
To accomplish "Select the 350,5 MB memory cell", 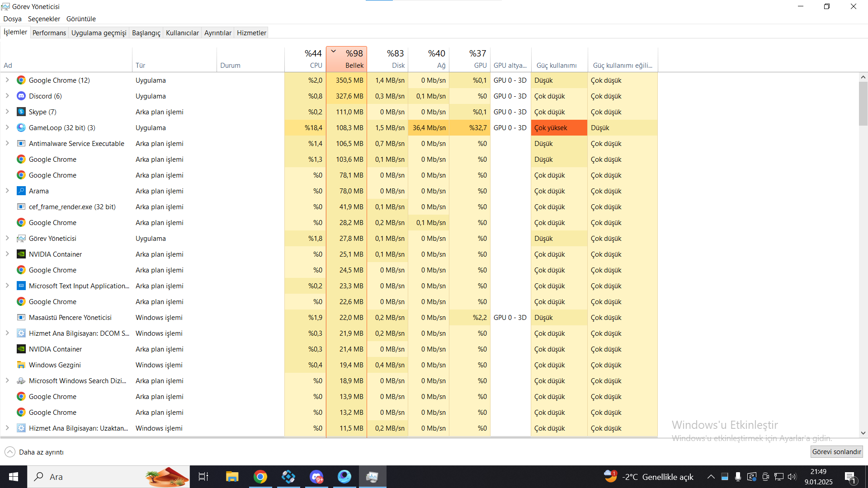I will 346,80.
